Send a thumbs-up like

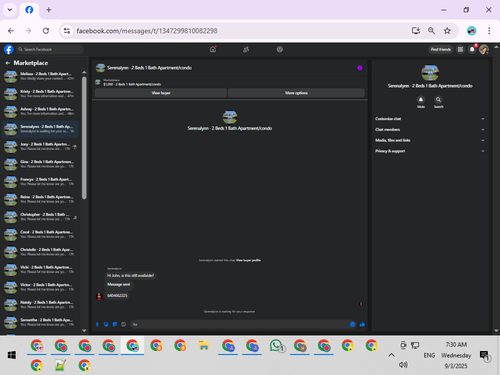point(362,324)
